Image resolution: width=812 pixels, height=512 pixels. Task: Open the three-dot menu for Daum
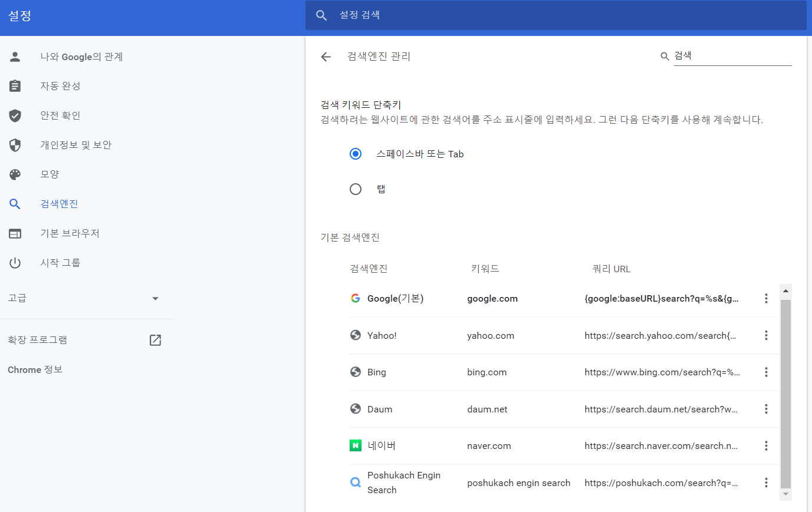pyautogui.click(x=766, y=409)
